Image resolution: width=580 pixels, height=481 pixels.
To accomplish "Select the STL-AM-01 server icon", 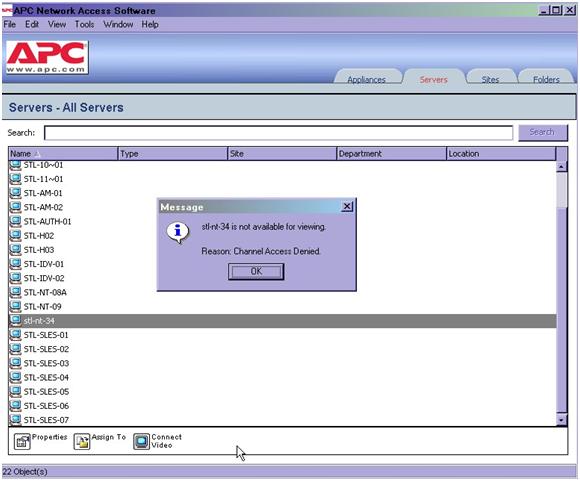I will tap(16, 193).
